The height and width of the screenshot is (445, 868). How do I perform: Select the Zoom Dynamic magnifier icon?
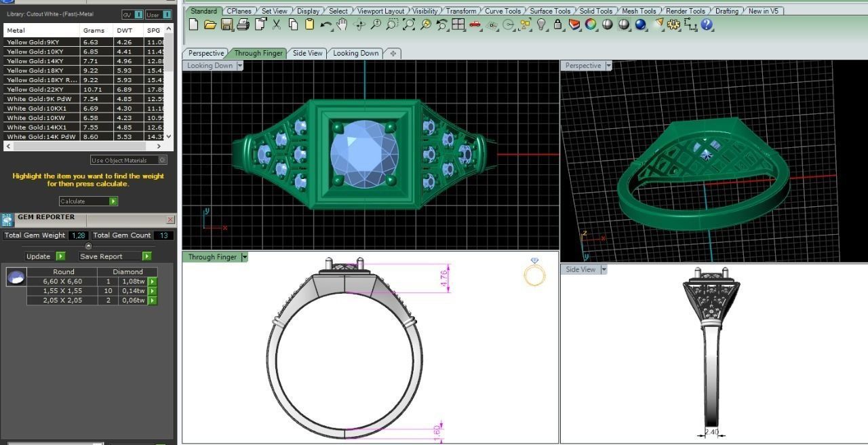376,24
